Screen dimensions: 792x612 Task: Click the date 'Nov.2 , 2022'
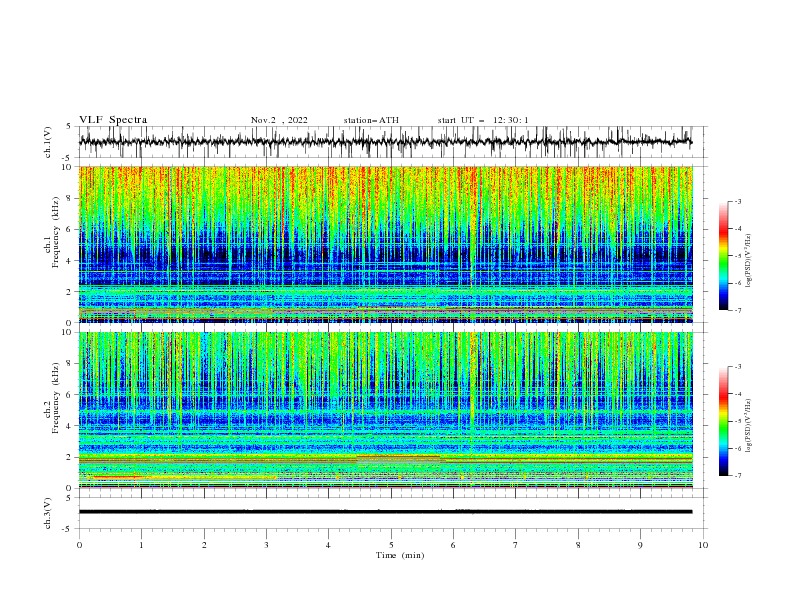pyautogui.click(x=279, y=120)
